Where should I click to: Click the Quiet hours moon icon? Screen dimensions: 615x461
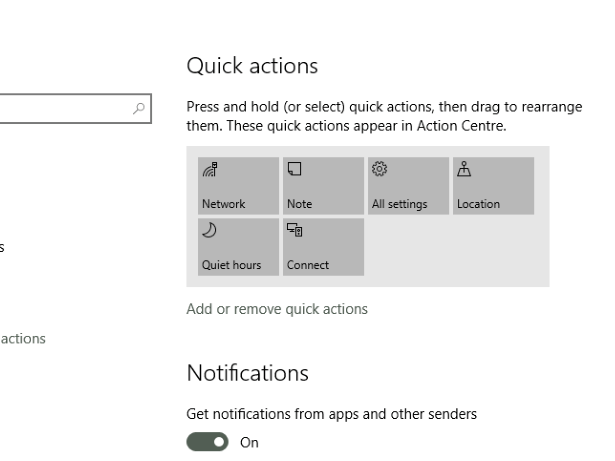pyautogui.click(x=208, y=228)
